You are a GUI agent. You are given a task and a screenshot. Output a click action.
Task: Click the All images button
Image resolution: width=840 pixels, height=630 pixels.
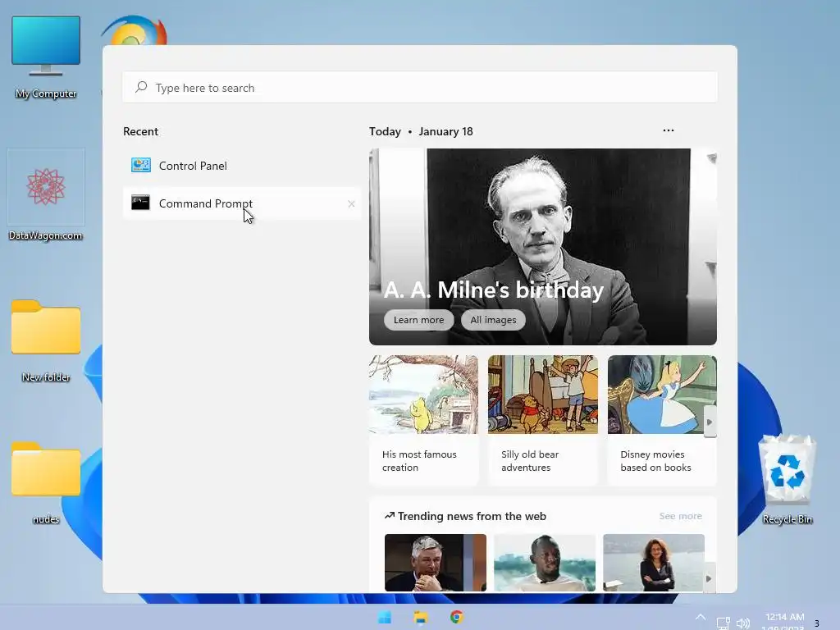coord(493,320)
